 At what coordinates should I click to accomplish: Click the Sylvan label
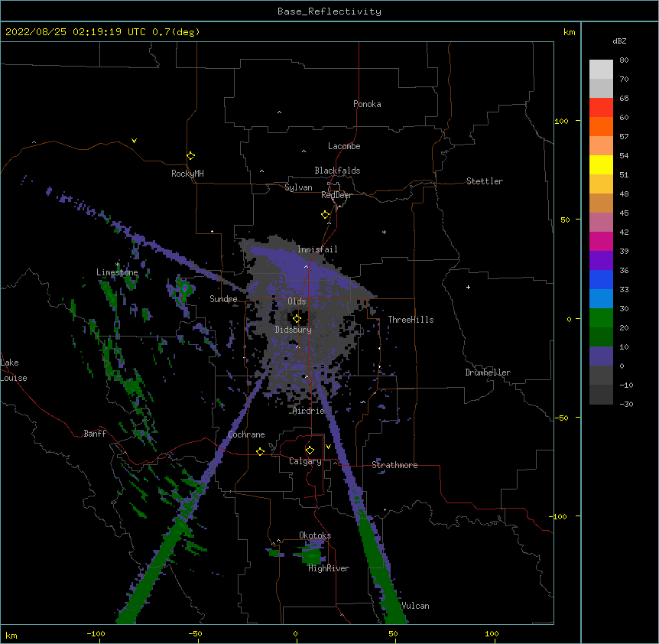tap(298, 187)
